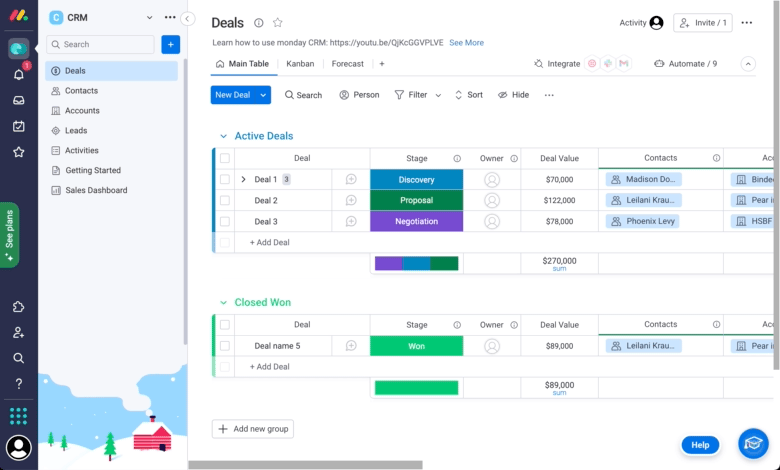The image size is (780, 470).
Task: Expand Deal 1 subitems arrow
Action: tap(243, 180)
